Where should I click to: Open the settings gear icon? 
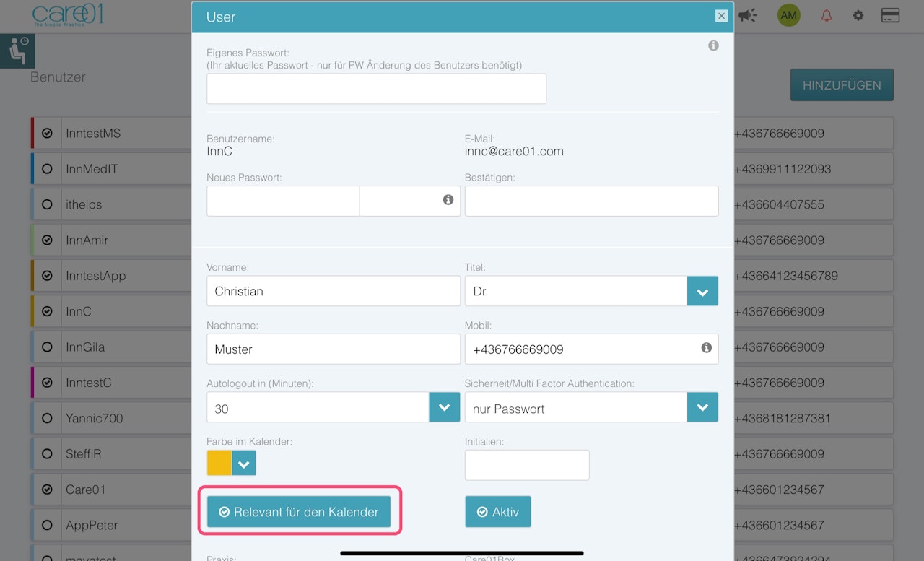(858, 15)
